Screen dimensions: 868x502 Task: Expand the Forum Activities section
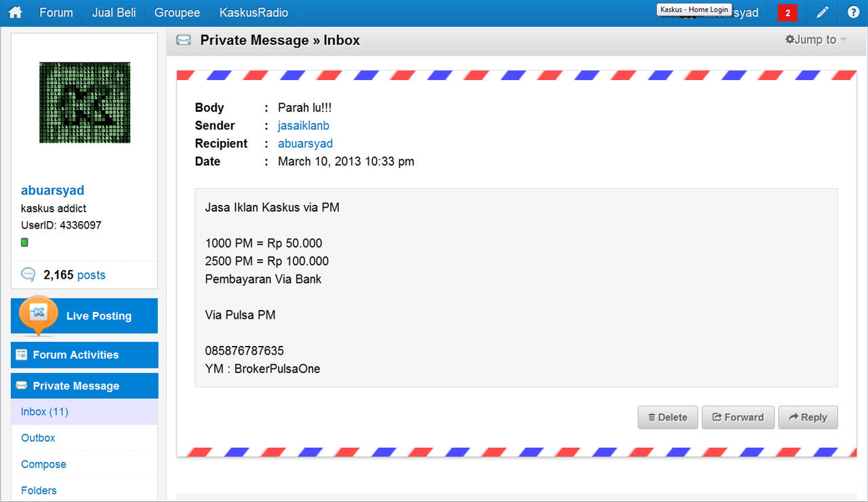(x=84, y=355)
